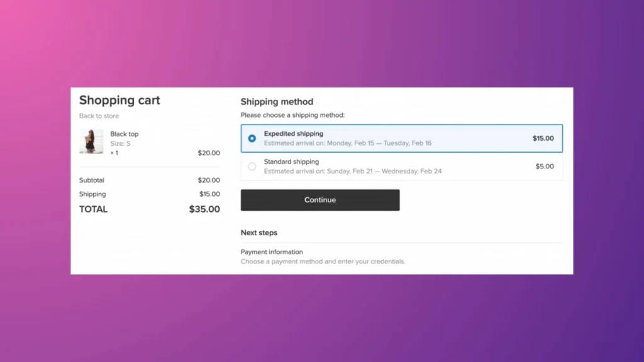The height and width of the screenshot is (362, 644).
Task: Click the TOTAL $35.00 amount
Action: (x=204, y=209)
